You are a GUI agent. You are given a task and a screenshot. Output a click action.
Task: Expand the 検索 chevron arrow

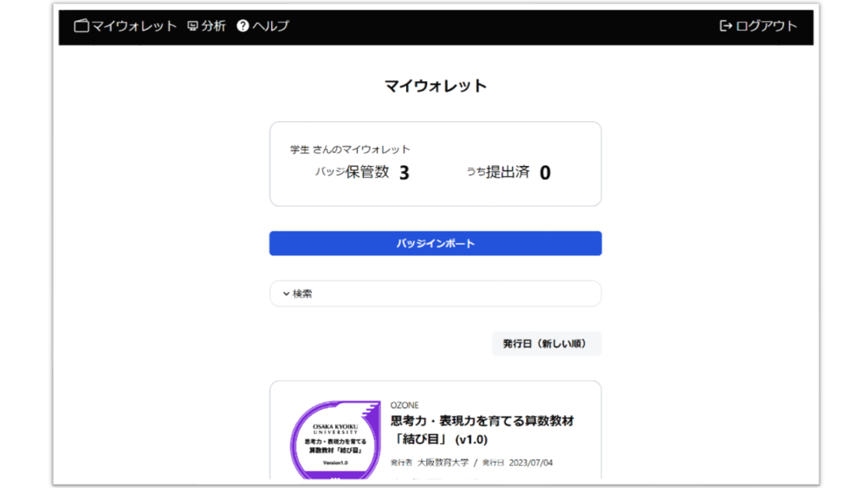(x=287, y=294)
